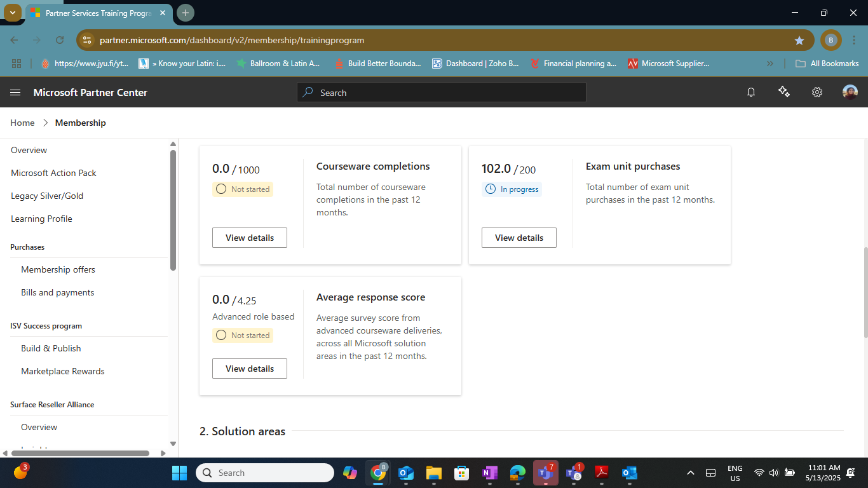Click the Partner Center search field
This screenshot has height=488, width=868.
pos(441,92)
